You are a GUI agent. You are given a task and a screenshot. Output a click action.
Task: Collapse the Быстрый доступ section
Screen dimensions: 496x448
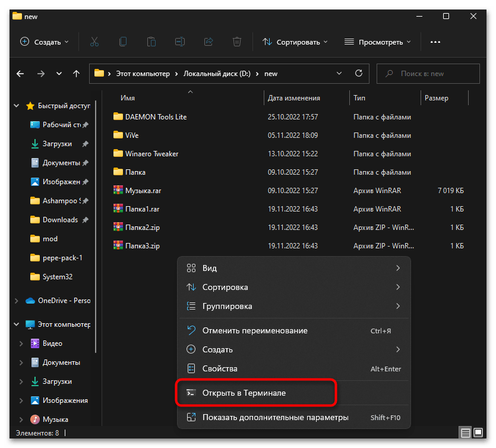coord(17,106)
